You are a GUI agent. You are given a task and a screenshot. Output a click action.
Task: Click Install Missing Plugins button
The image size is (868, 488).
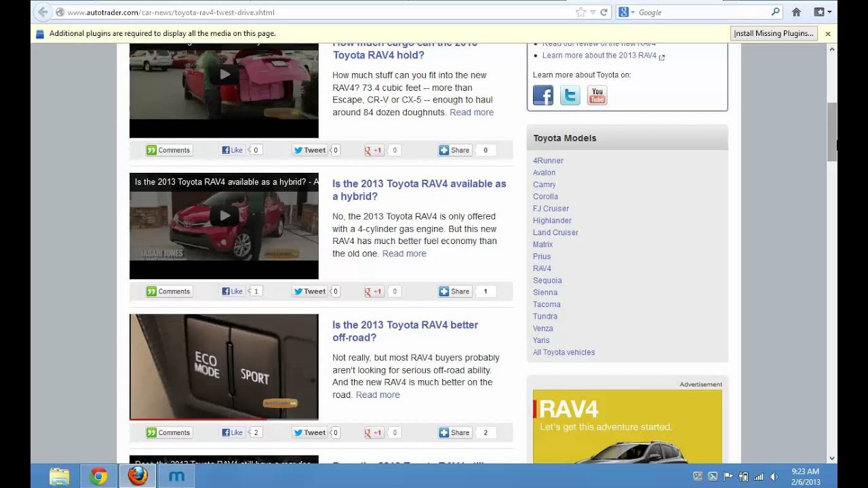click(x=773, y=33)
